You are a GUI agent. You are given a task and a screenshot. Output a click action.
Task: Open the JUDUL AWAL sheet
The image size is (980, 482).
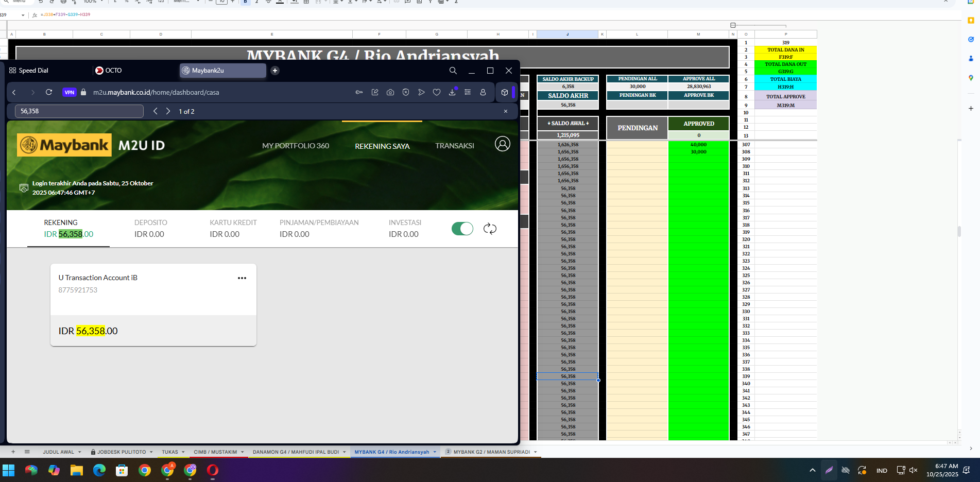tap(58, 452)
